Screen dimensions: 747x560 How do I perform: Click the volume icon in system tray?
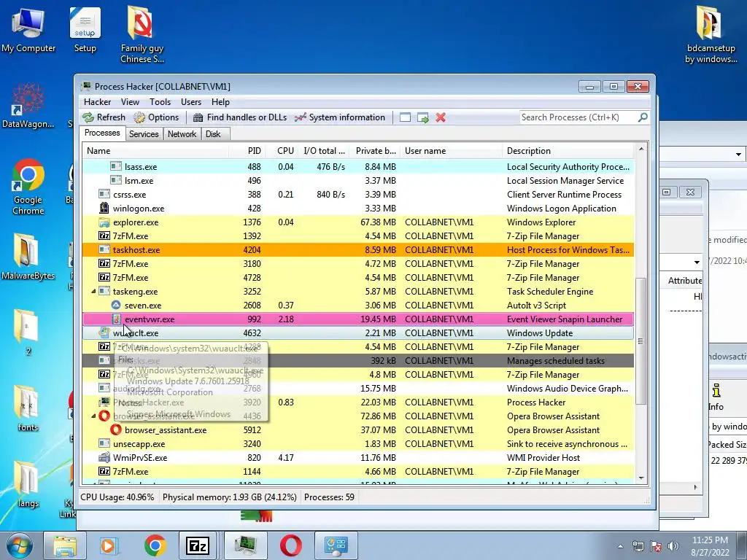(673, 546)
